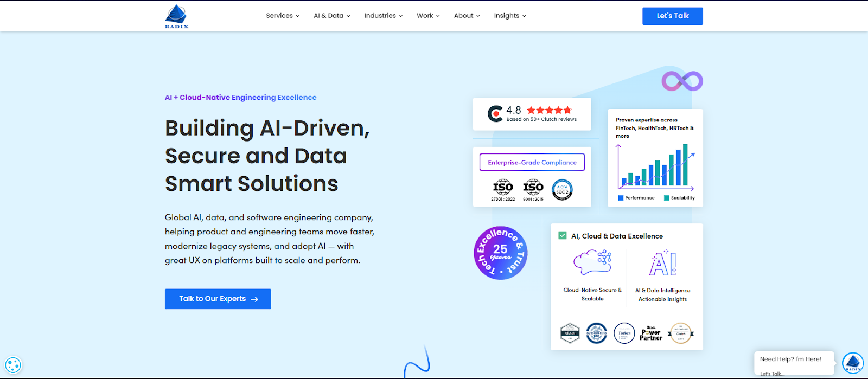Viewport: 868px width, 379px height.
Task: Click the gold Clutch ribbon badge
Action: coord(681,333)
